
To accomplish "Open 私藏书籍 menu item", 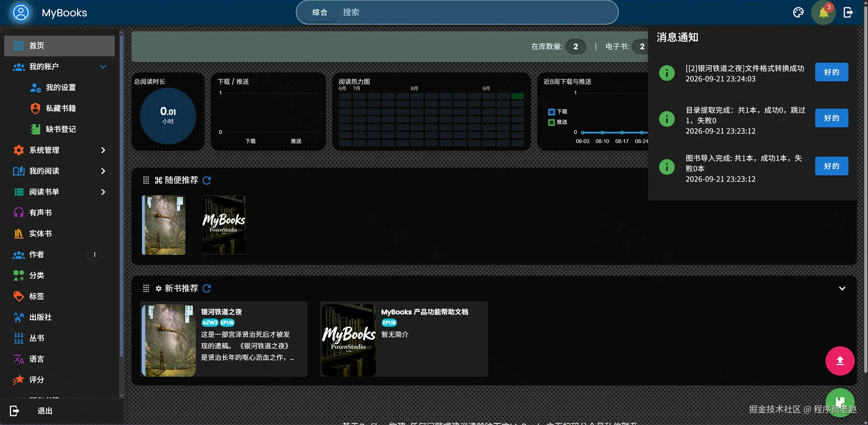I will [x=59, y=108].
